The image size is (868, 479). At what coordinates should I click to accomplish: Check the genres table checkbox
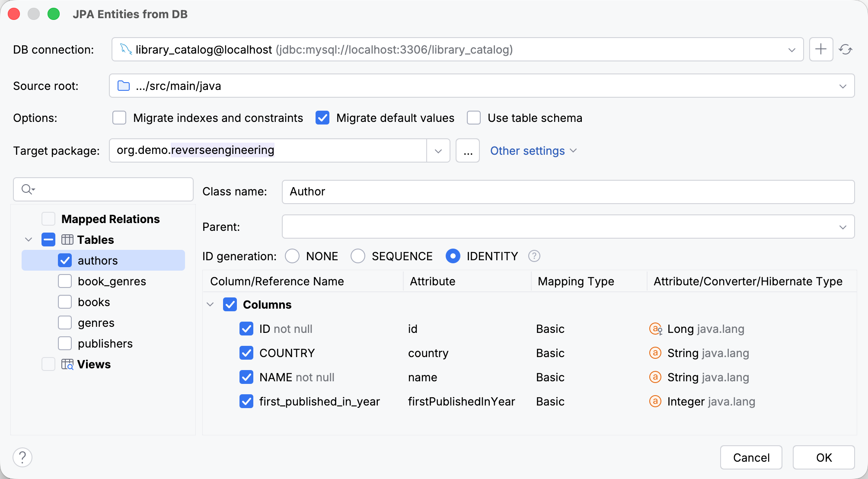coord(65,323)
